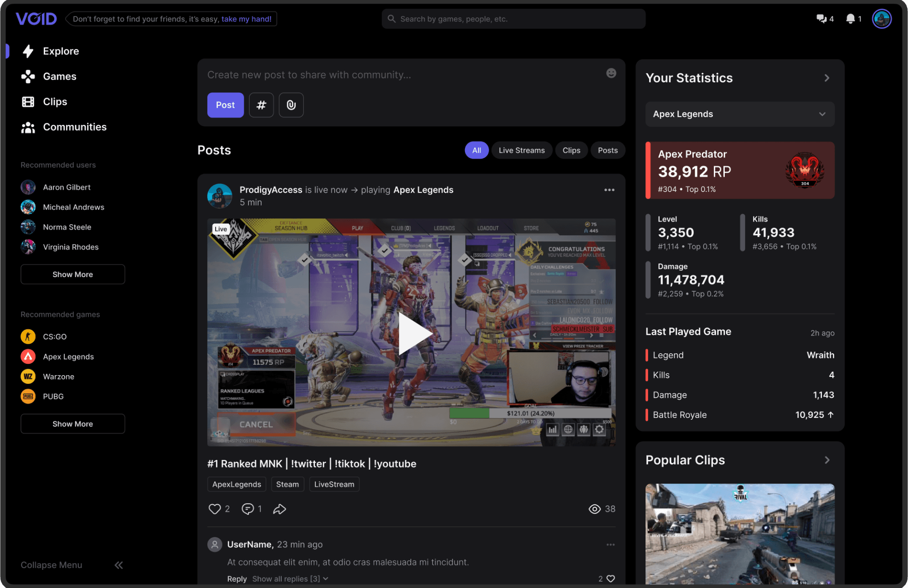908x588 pixels.
Task: Open messages via the chat icon
Action: click(820, 19)
